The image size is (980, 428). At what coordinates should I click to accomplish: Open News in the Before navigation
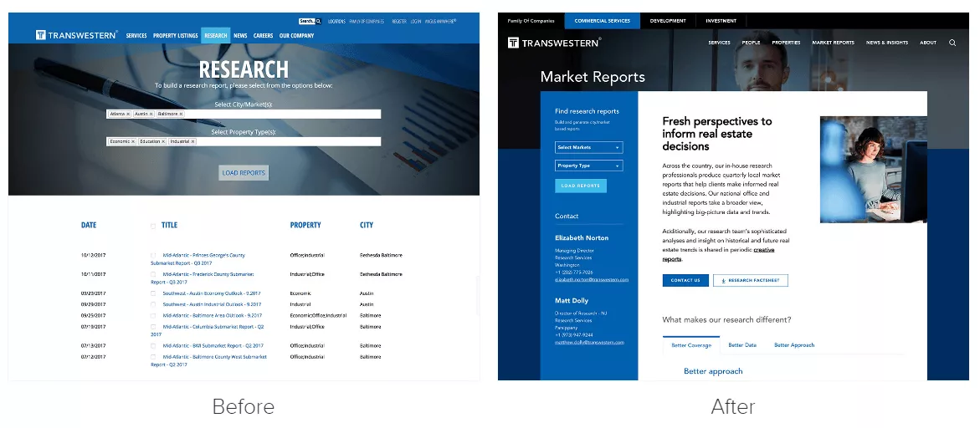point(241,36)
